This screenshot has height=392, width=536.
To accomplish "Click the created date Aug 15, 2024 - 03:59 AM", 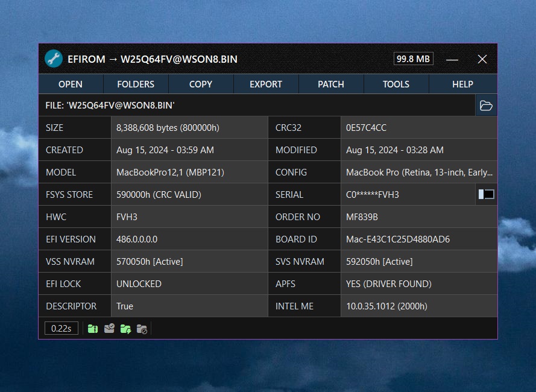I will (165, 150).
